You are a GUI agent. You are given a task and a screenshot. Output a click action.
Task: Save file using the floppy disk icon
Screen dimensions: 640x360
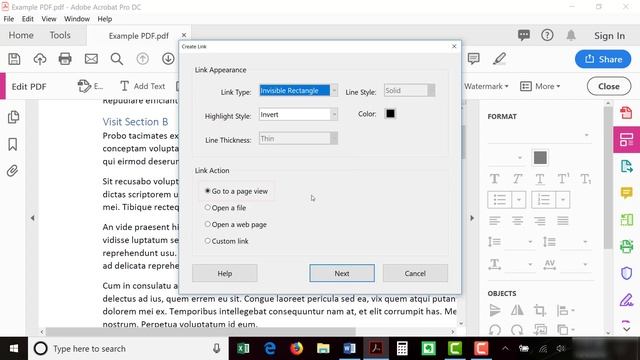(x=14, y=59)
